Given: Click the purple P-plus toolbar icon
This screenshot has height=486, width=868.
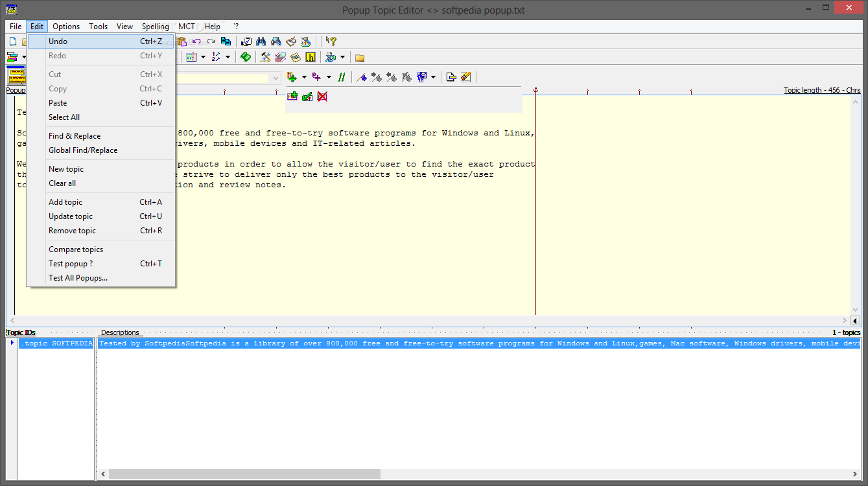Looking at the screenshot, I should pyautogui.click(x=316, y=77).
